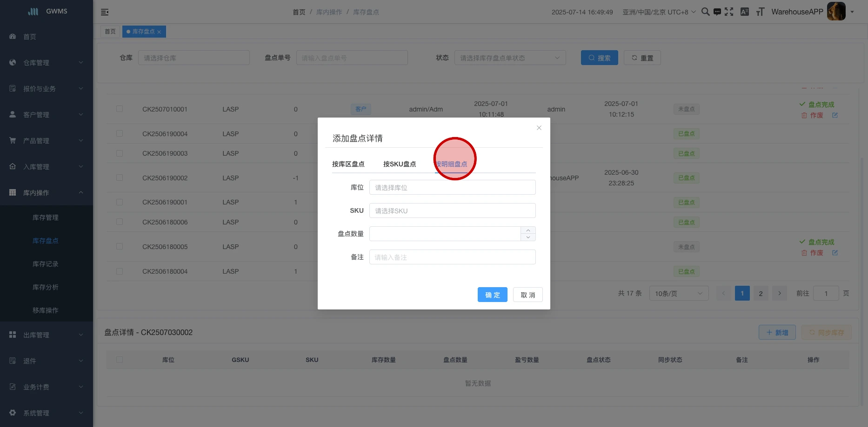Viewport: 868px width, 427px height.
Task: Switch to the 按SKU盘点 tab
Action: [400, 164]
